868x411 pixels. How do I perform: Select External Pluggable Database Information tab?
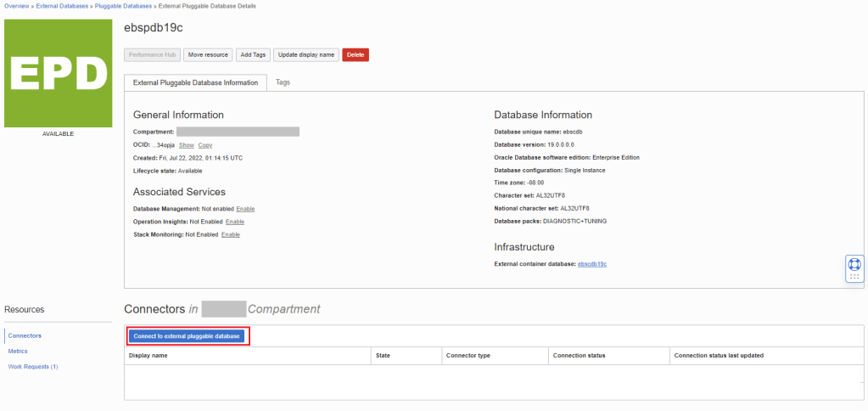[x=196, y=82]
